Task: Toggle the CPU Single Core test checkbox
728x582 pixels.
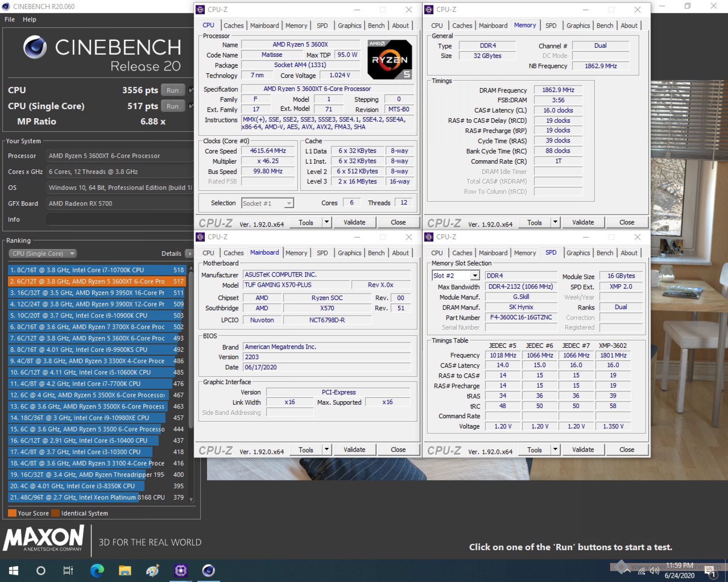Action: pyautogui.click(x=191, y=106)
